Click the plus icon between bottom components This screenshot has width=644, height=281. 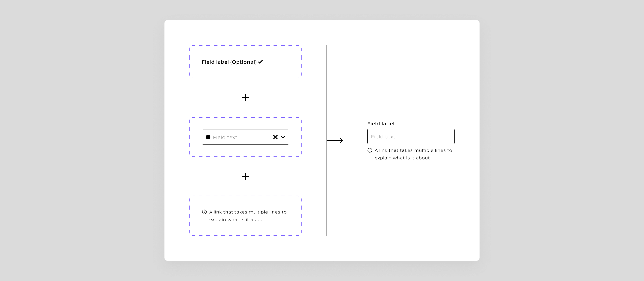[x=245, y=176]
